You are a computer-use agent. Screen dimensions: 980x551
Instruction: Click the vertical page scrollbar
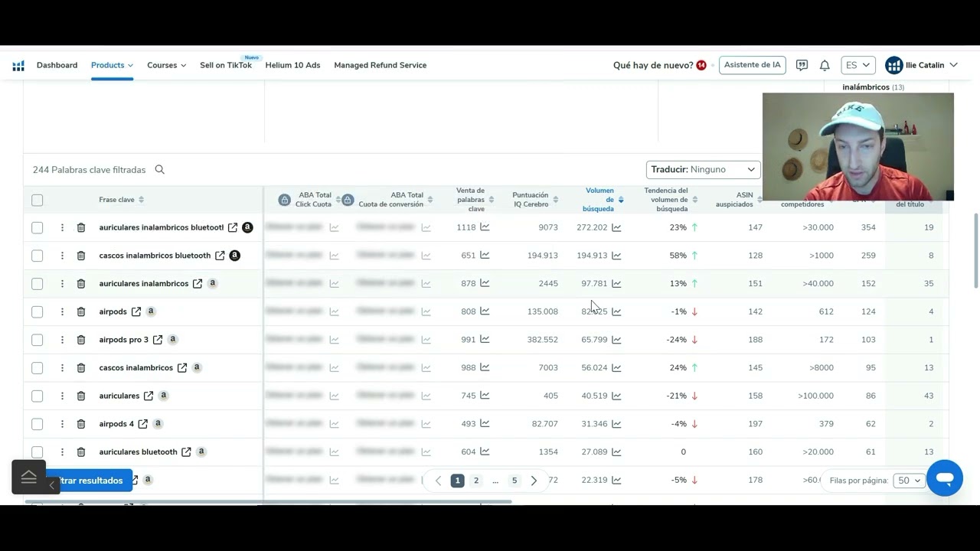point(975,251)
